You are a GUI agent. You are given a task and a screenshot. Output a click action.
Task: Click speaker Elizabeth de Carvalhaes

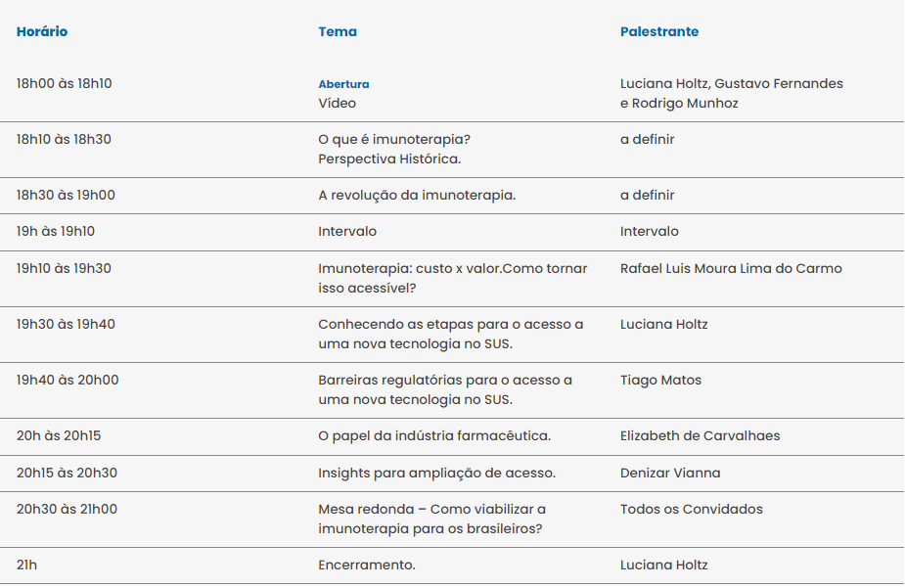(x=700, y=435)
